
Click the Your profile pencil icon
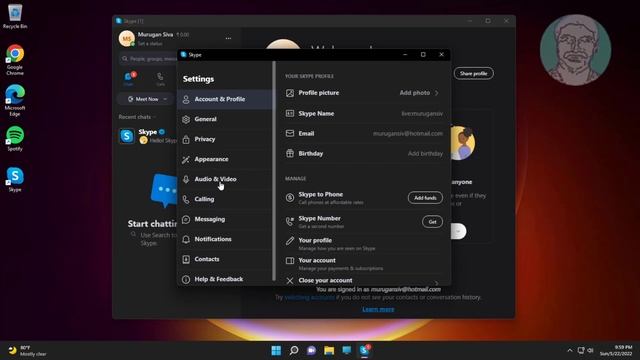[x=290, y=241]
